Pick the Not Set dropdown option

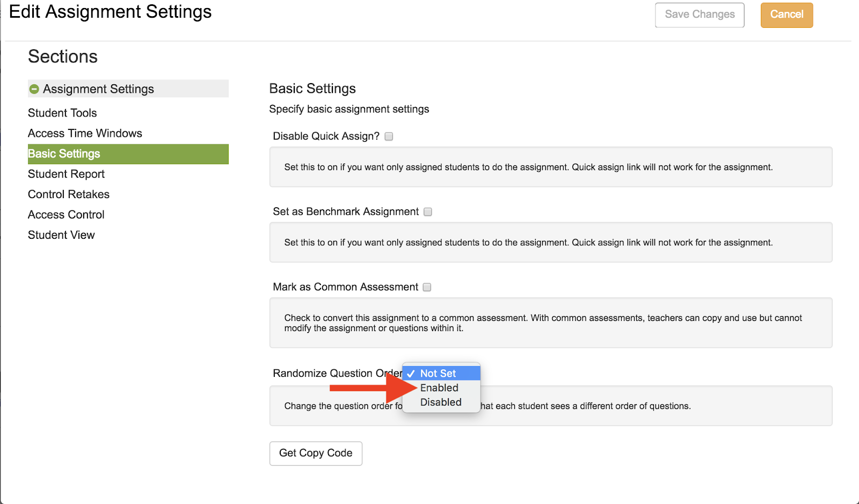(438, 374)
